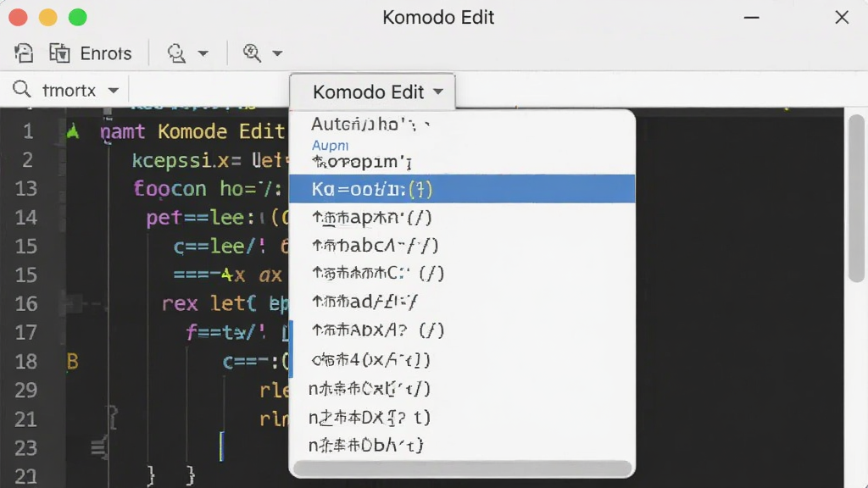Click the lines icon in line 23 gutter
The height and width of the screenshot is (488, 868).
pos(99,447)
